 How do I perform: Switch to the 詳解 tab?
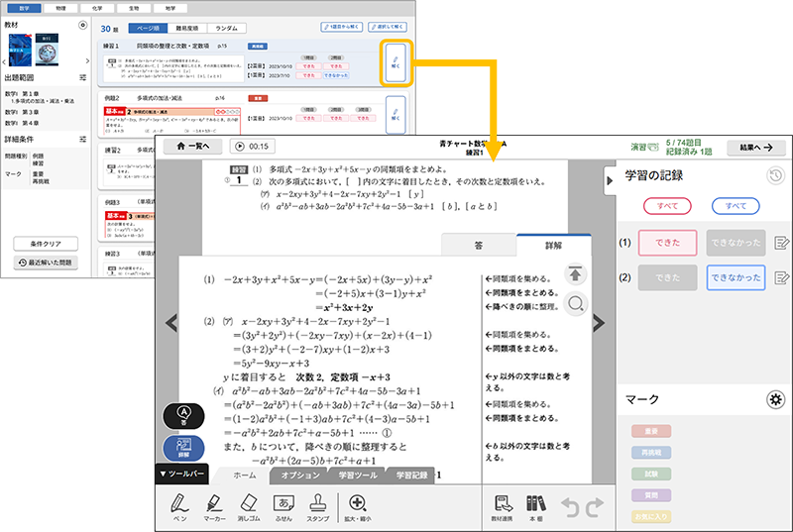click(553, 244)
